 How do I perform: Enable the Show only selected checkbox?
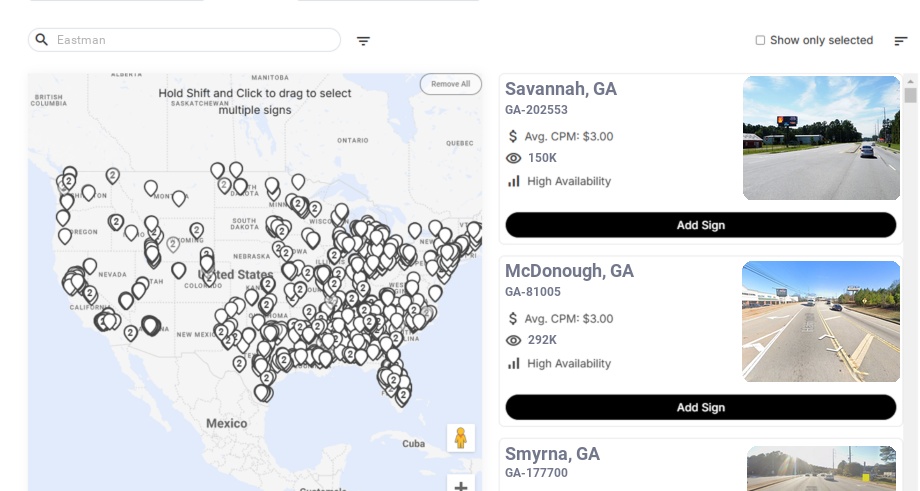(x=760, y=40)
